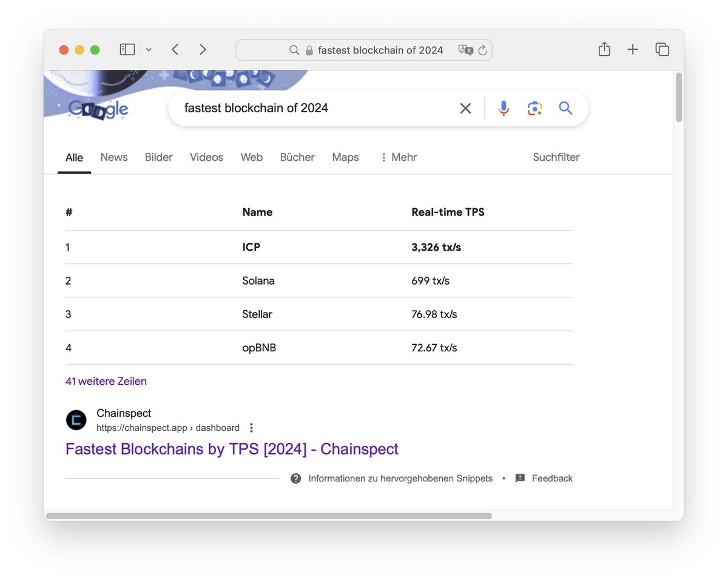Image resolution: width=728 pixels, height=579 pixels.
Task: Click the search magnifier in the address bar
Action: (x=294, y=50)
